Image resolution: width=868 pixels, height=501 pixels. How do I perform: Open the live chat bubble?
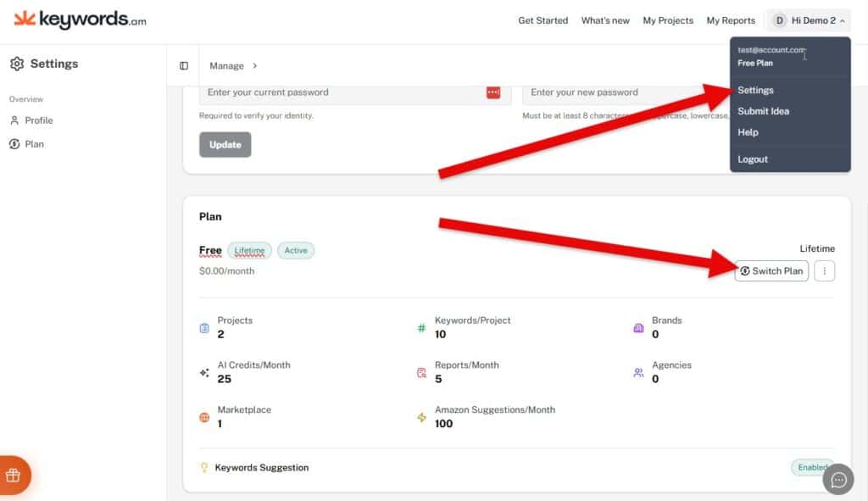(838, 480)
